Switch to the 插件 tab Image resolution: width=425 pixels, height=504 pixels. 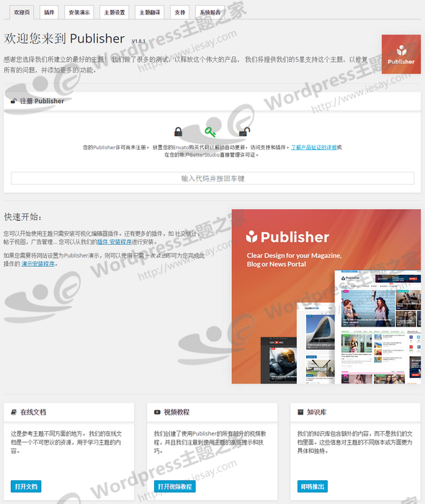49,12
